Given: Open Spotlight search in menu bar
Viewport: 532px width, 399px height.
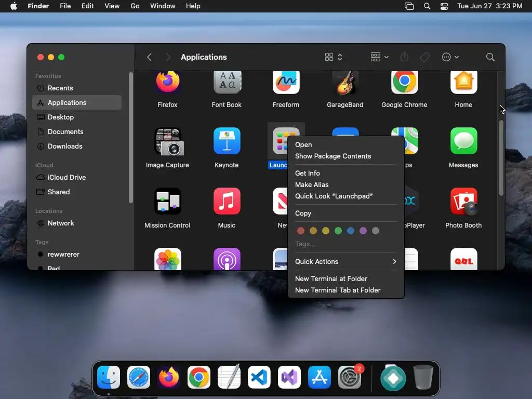Looking at the screenshot, I should click(427, 6).
